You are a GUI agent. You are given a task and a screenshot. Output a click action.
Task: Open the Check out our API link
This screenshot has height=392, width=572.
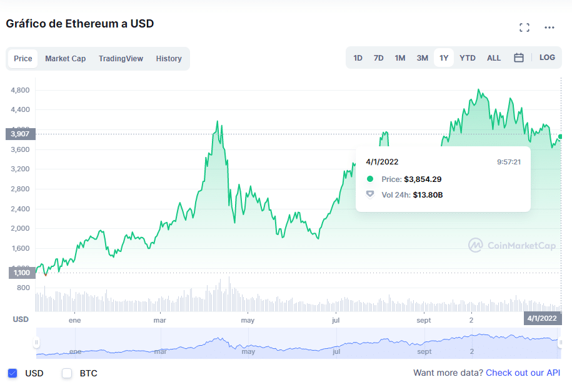tap(523, 373)
